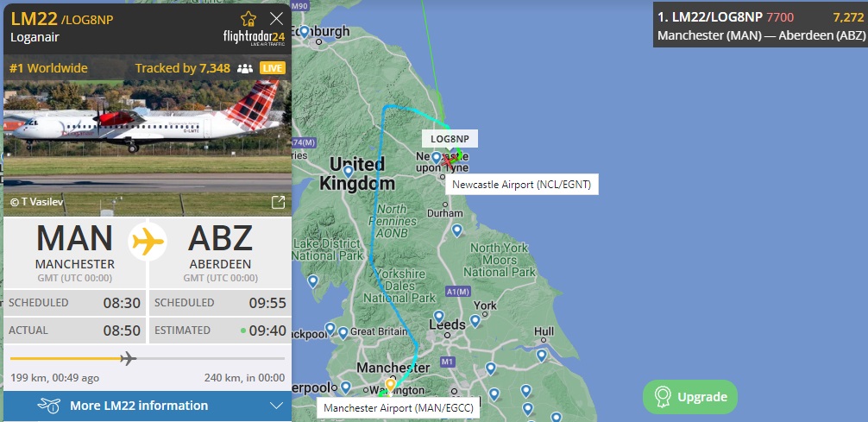Click the Edinburgh airport map pin
This screenshot has width=868, height=422.
(x=304, y=32)
